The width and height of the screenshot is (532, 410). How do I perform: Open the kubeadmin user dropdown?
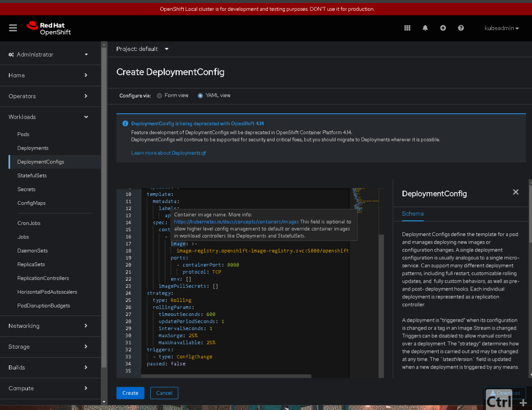click(501, 28)
